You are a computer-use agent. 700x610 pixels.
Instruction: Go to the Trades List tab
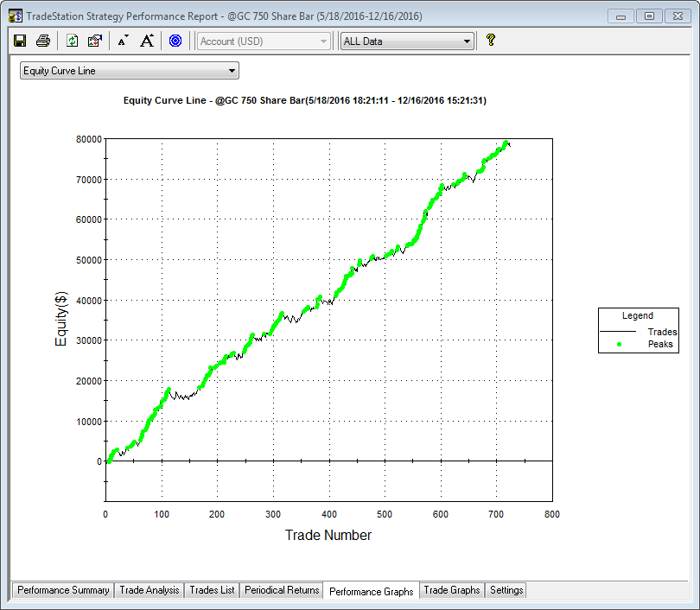[x=212, y=590]
